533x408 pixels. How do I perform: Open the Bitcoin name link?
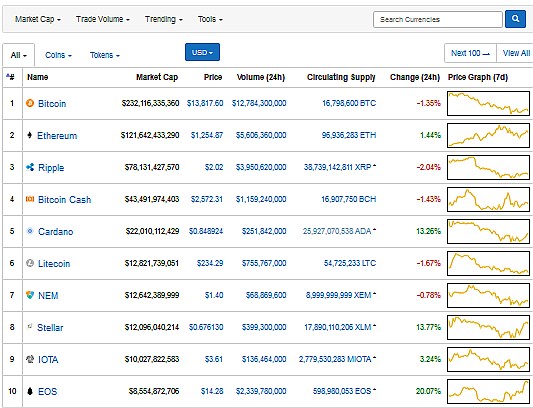pos(52,103)
